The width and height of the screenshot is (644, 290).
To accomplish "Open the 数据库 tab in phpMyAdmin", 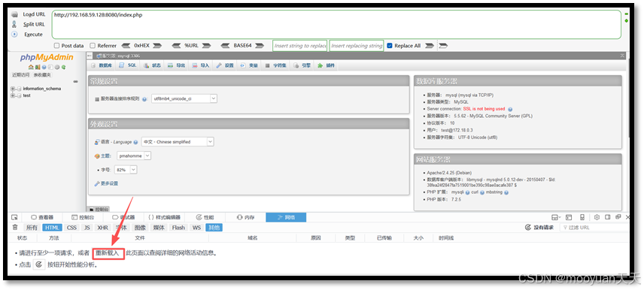I will pos(101,65).
